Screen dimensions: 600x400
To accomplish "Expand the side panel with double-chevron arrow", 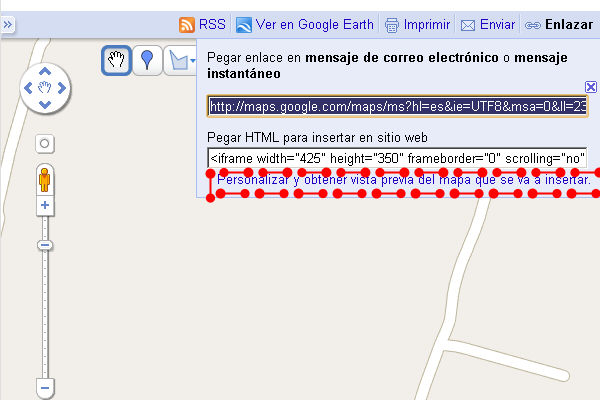I will tap(8, 25).
